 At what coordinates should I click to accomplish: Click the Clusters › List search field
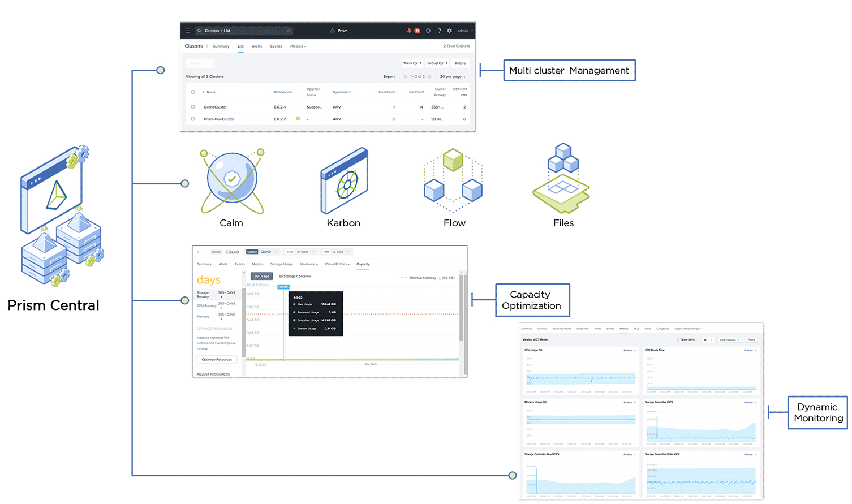244,31
